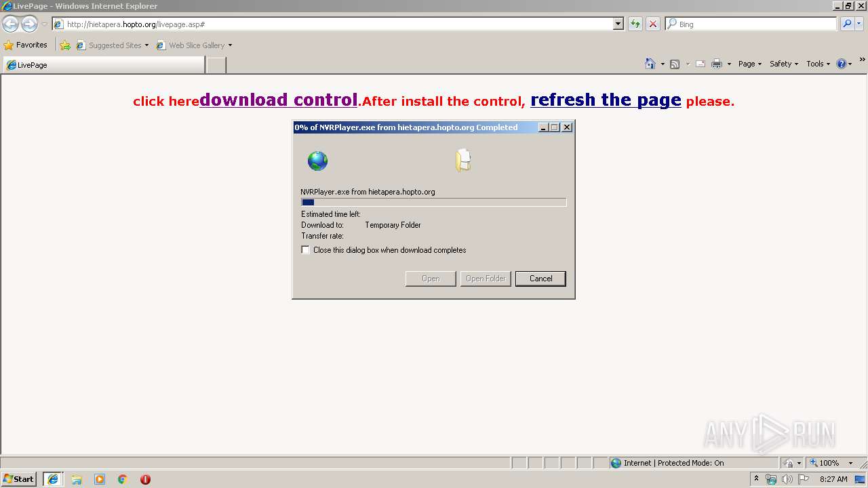Image resolution: width=868 pixels, height=488 pixels.
Task: Click the Read Mail envelope icon
Action: (701, 64)
